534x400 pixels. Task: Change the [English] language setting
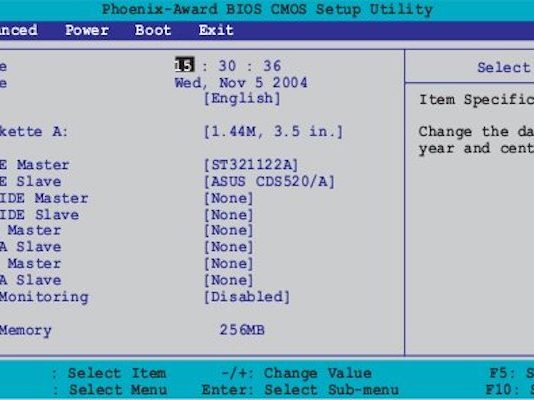(x=242, y=99)
